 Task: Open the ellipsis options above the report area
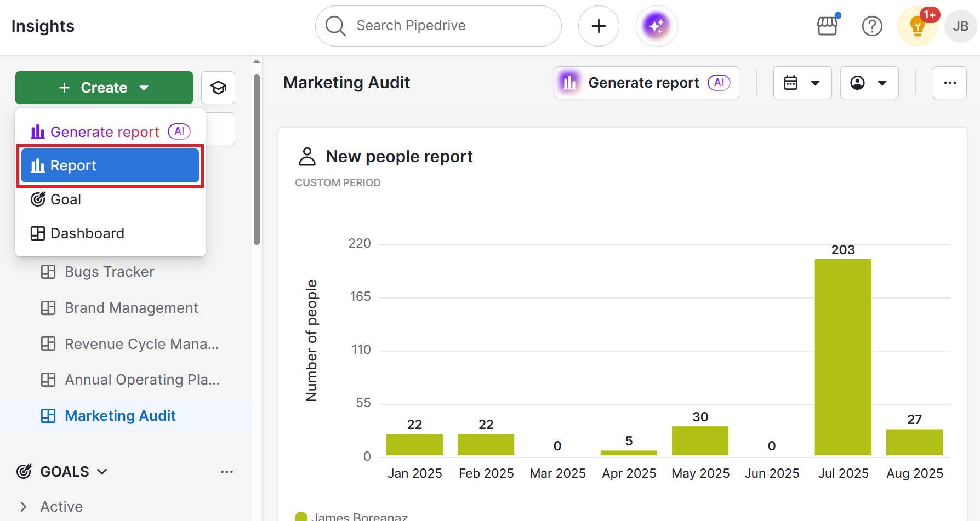(950, 83)
